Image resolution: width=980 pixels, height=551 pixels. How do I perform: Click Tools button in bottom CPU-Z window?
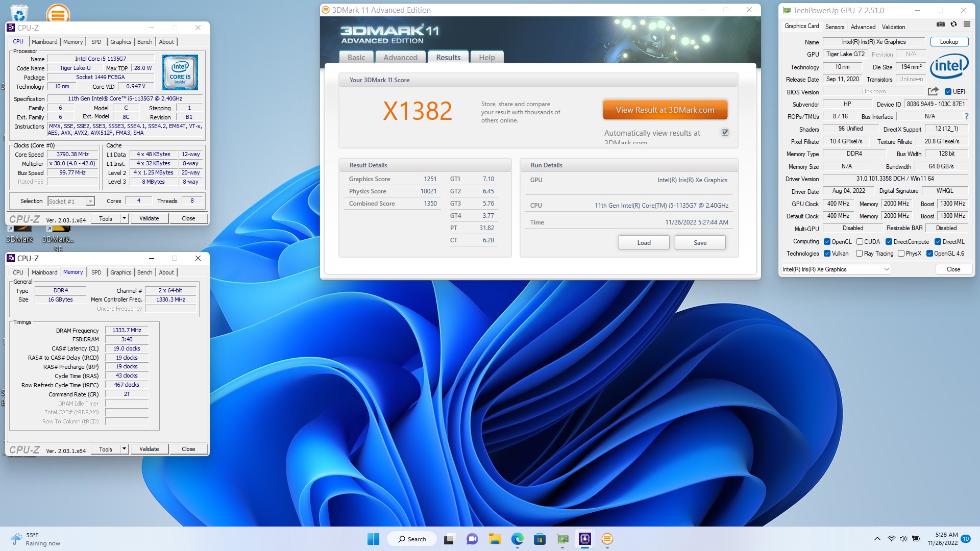(x=106, y=449)
